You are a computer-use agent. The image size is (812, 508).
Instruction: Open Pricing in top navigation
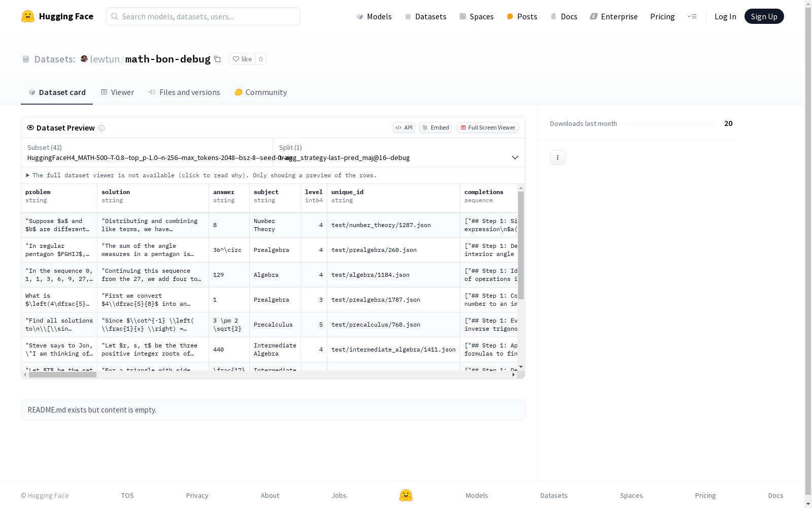point(662,16)
